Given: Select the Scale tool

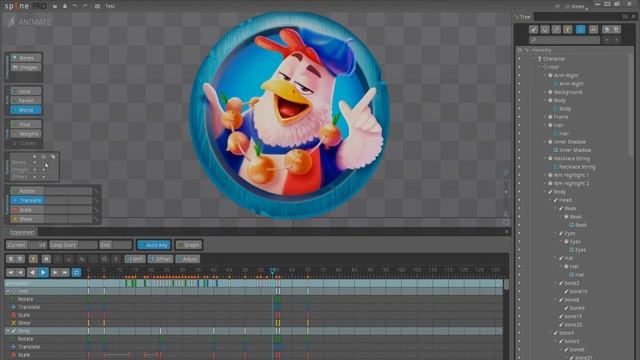Looking at the screenshot, I should click(x=27, y=210).
